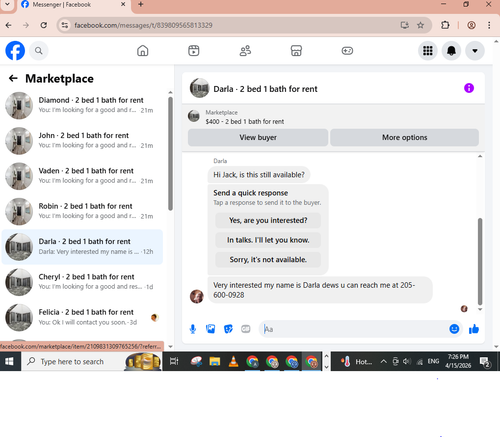Click the More options button

tap(404, 137)
